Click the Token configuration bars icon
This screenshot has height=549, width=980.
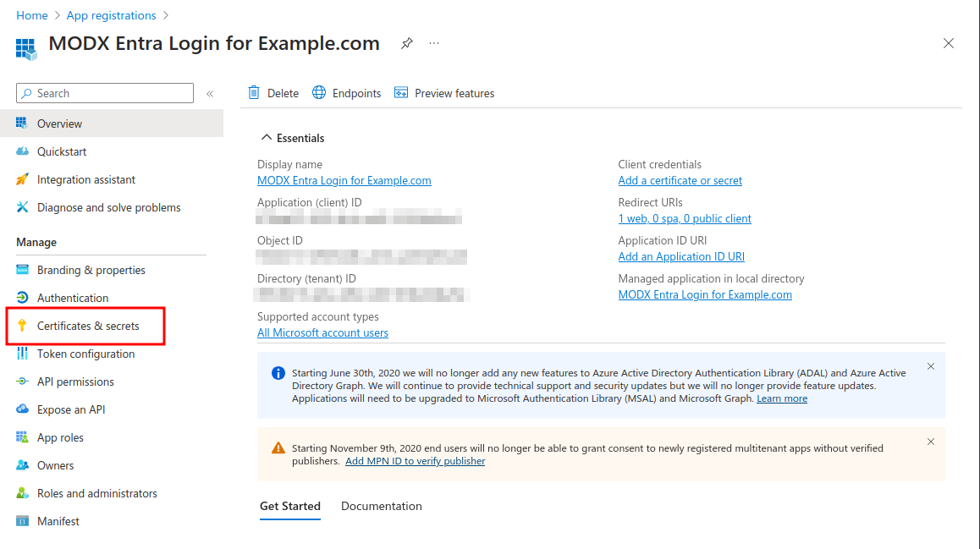22,354
